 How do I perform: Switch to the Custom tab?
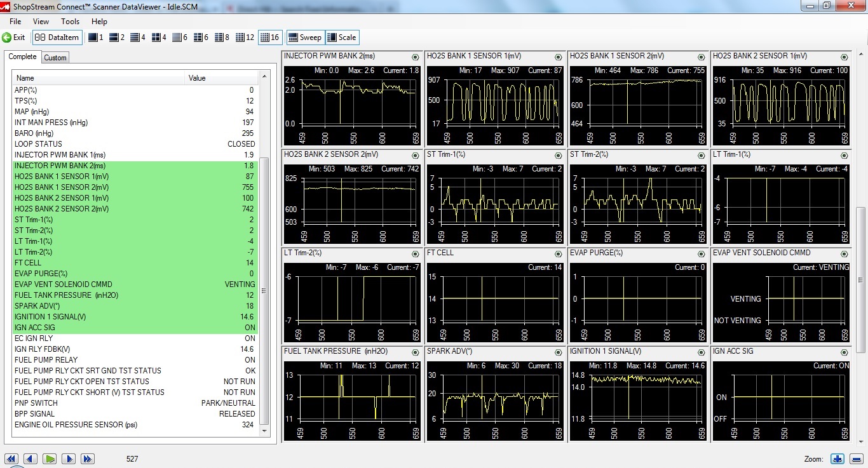[55, 58]
